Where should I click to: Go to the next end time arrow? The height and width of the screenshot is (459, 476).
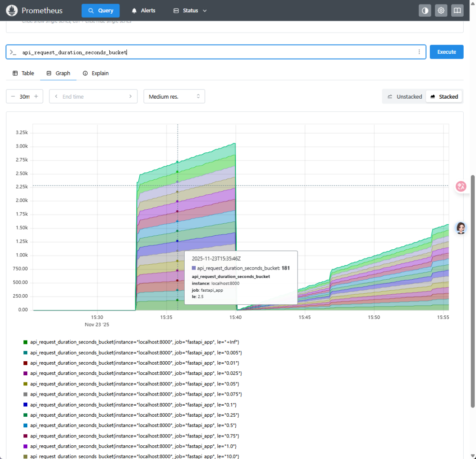pyautogui.click(x=130, y=96)
